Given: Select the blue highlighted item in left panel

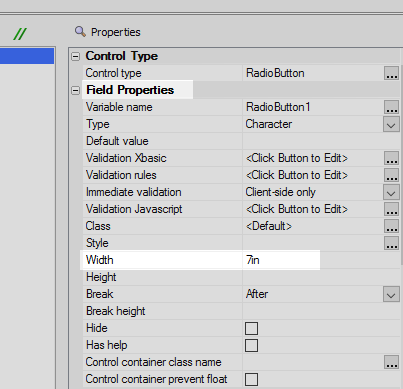Looking at the screenshot, I should tap(27, 56).
